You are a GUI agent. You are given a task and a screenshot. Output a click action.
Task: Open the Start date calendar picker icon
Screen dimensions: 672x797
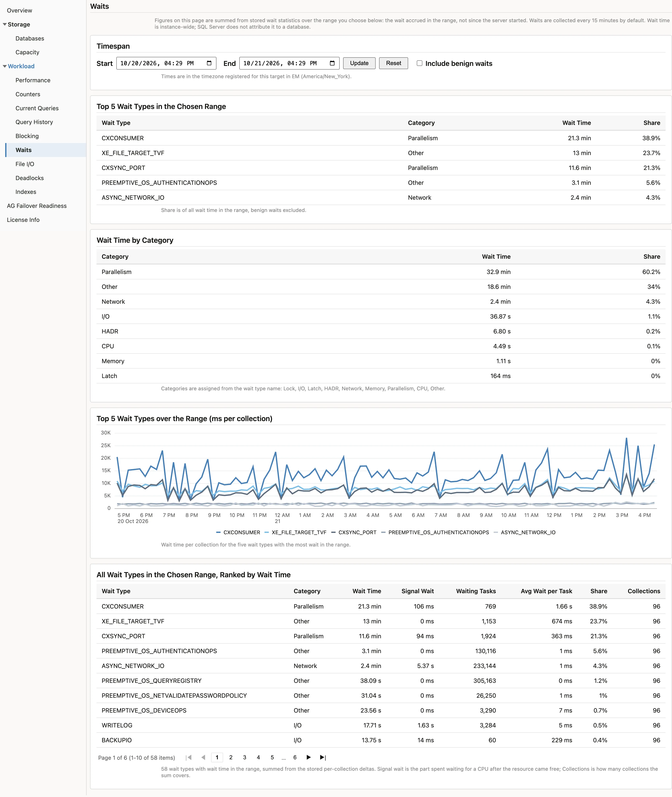[209, 63]
